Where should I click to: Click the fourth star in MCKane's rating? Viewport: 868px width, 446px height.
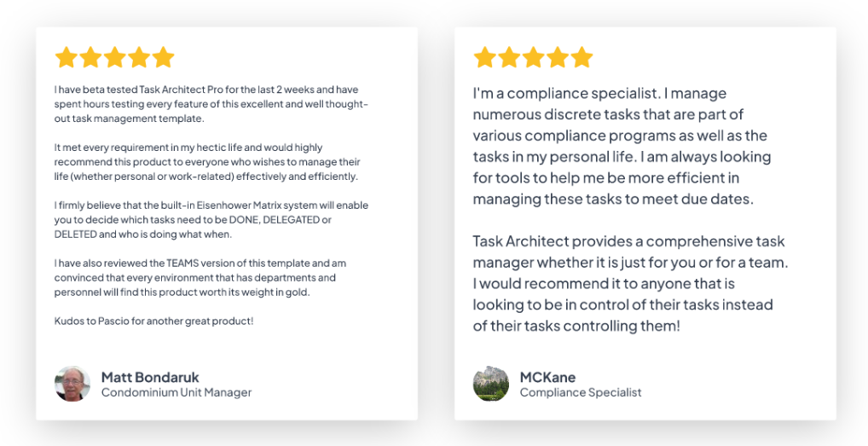(x=558, y=57)
